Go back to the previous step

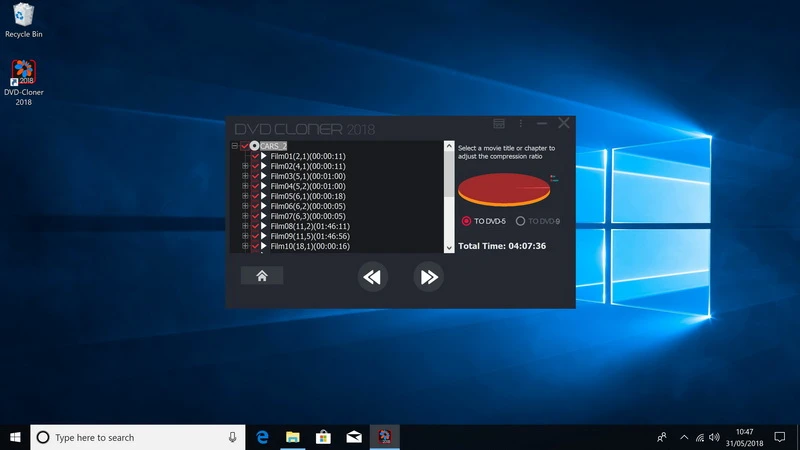point(372,277)
